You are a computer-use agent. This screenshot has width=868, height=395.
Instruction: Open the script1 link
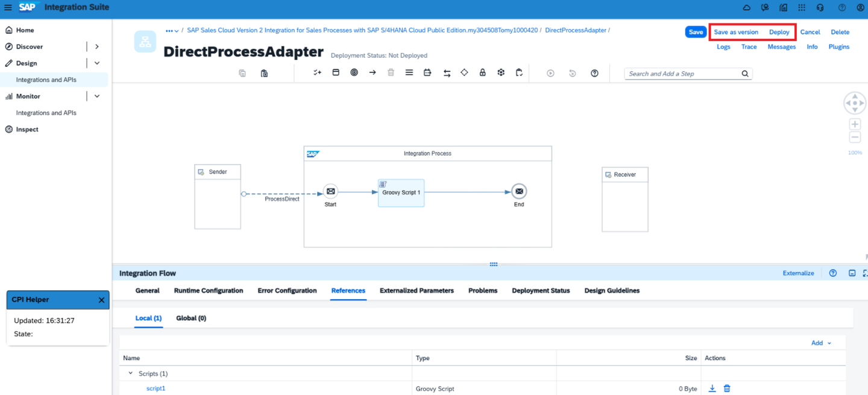pos(156,388)
